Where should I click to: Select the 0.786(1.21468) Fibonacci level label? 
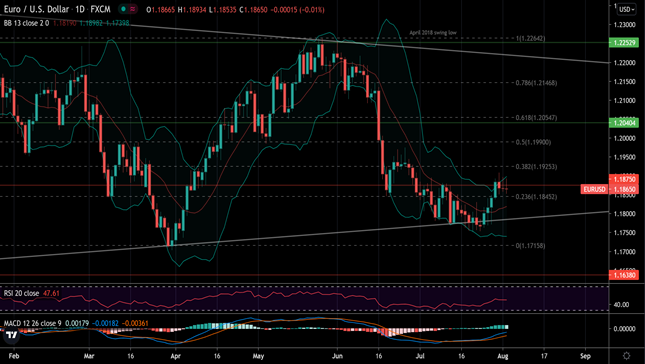[x=536, y=83]
